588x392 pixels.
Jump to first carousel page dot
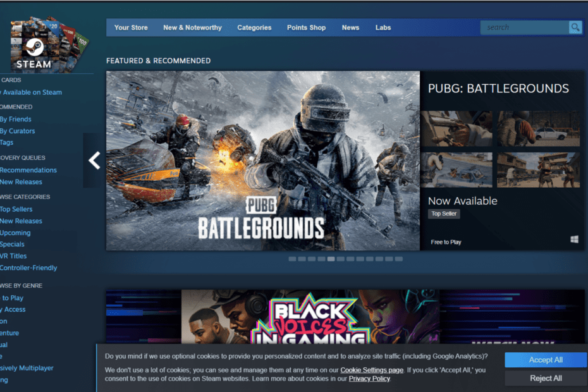292,259
